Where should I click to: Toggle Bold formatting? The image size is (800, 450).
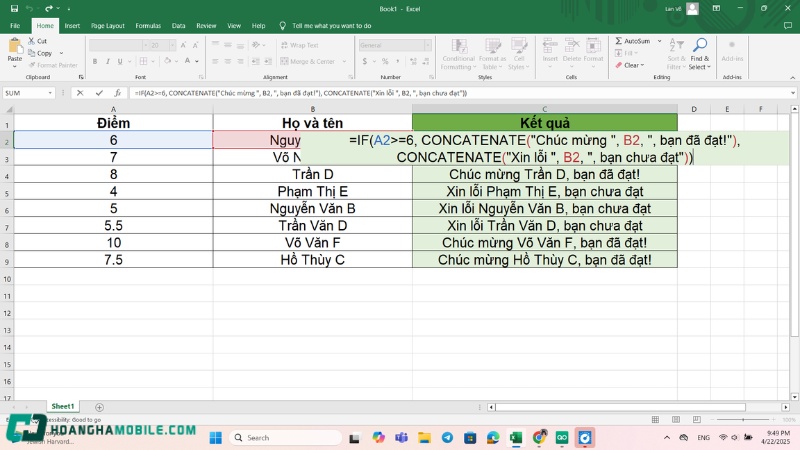pos(95,61)
